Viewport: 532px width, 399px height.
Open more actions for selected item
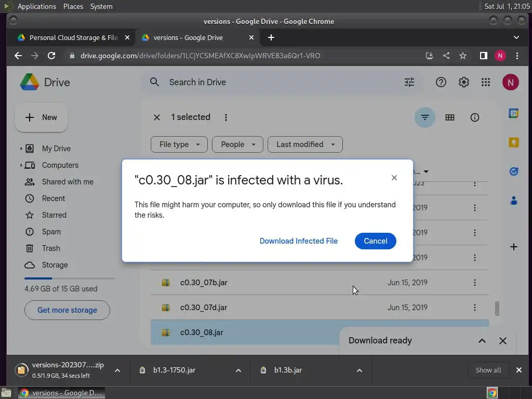[x=225, y=117]
